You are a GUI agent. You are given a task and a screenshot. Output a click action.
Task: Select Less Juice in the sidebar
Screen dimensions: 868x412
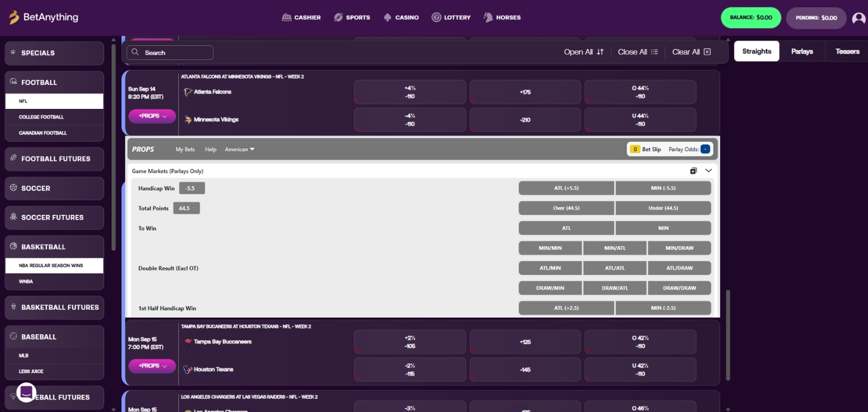(54, 371)
